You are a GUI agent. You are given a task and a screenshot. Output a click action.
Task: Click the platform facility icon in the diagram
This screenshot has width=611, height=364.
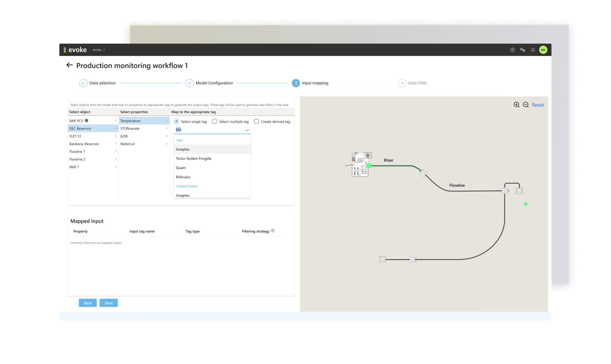pos(360,164)
